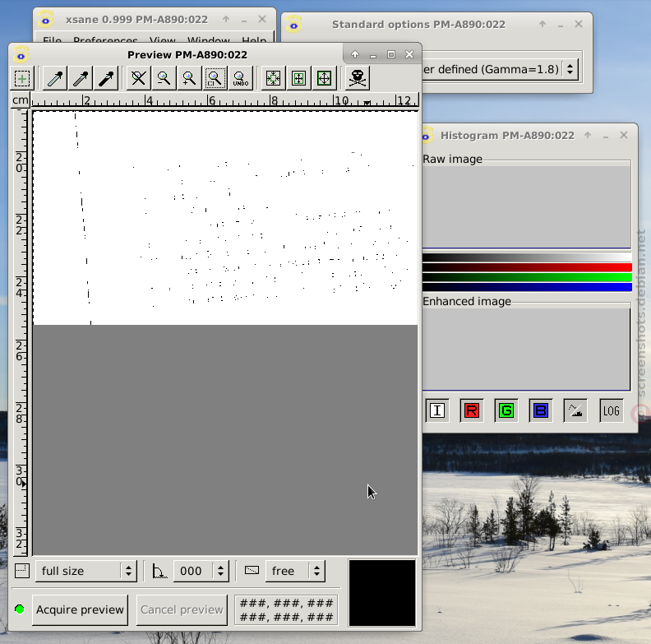Click the Cancel preview button
Viewport: 651px width, 644px height.
(182, 609)
